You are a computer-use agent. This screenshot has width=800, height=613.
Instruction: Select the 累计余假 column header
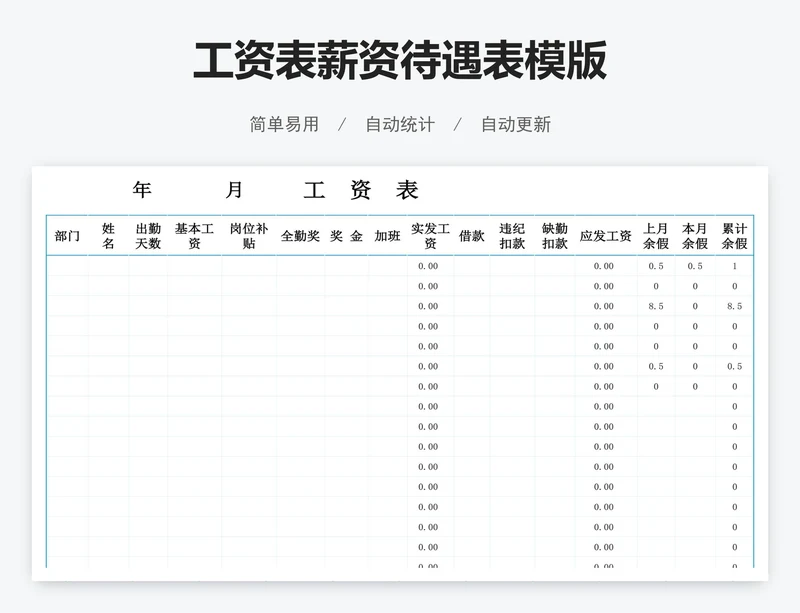click(734, 236)
